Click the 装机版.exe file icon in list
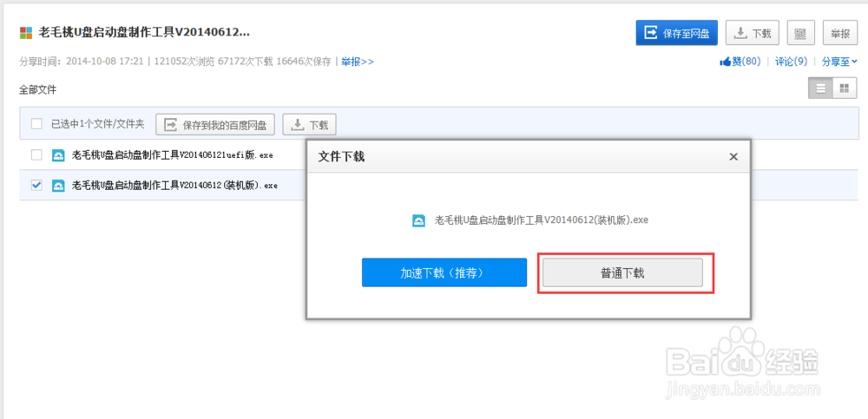The height and width of the screenshot is (419, 868). 58,186
